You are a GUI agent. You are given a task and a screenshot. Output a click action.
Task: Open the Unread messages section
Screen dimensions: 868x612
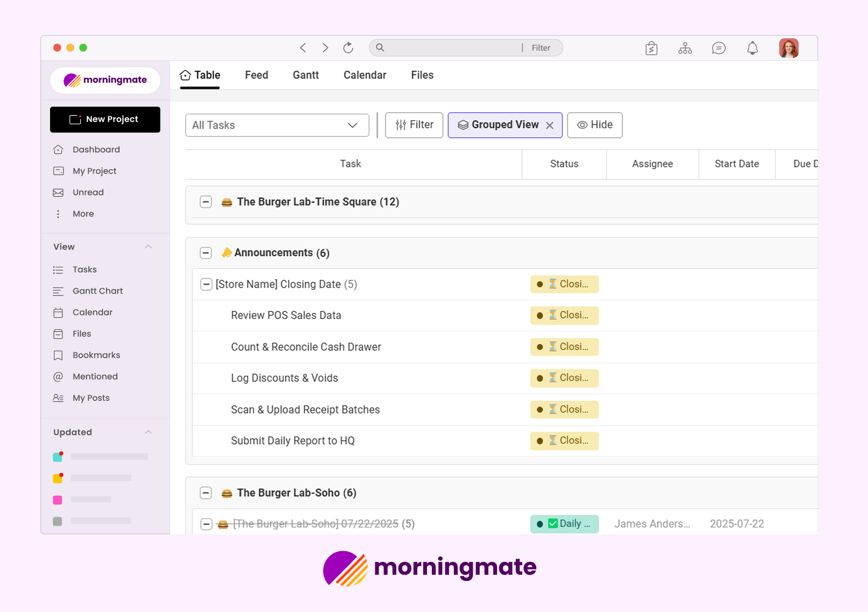point(88,192)
